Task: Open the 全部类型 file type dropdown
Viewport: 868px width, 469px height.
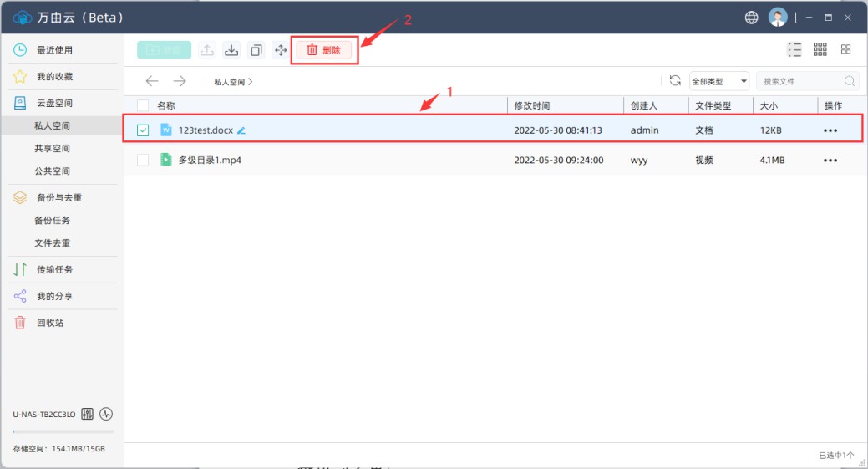Action: 718,81
